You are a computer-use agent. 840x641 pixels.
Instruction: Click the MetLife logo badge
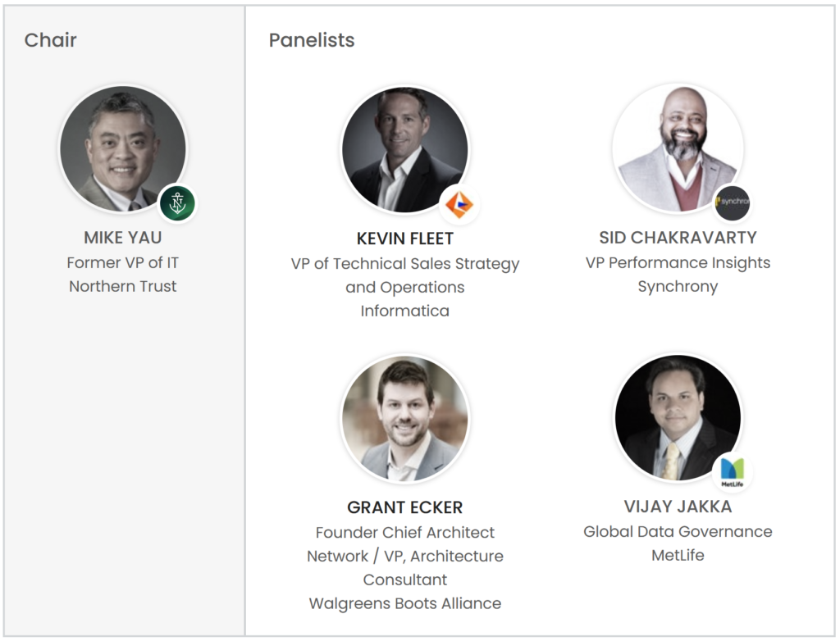[x=732, y=471]
